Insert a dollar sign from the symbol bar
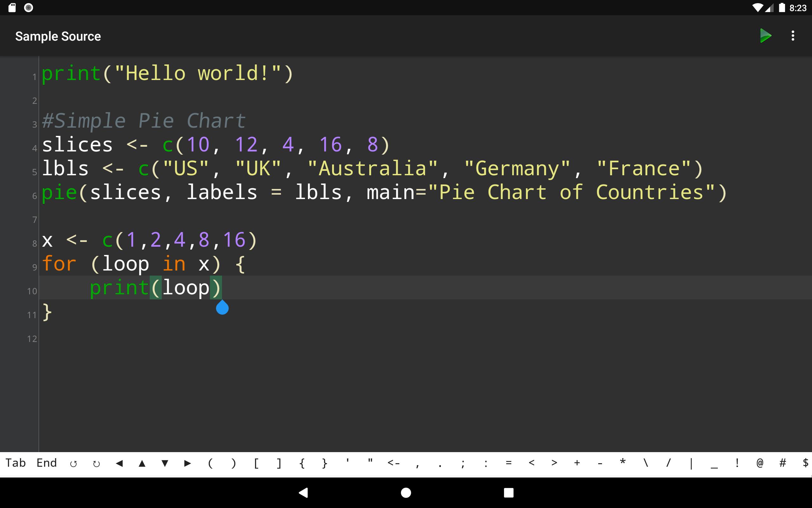 [805, 463]
